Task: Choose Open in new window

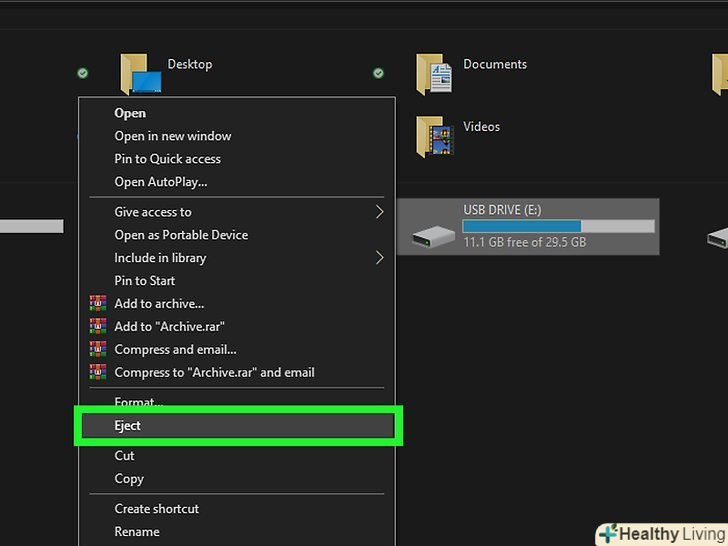Action: (x=237, y=136)
